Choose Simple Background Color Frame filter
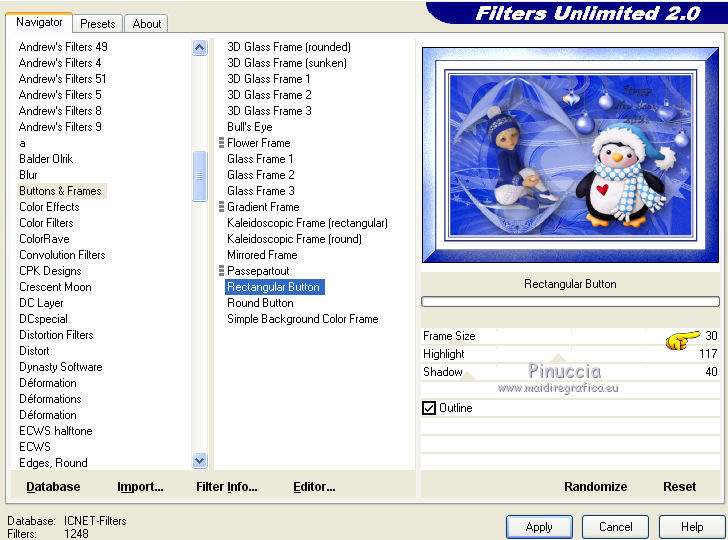Screen dimensions: 728x540 (303, 319)
